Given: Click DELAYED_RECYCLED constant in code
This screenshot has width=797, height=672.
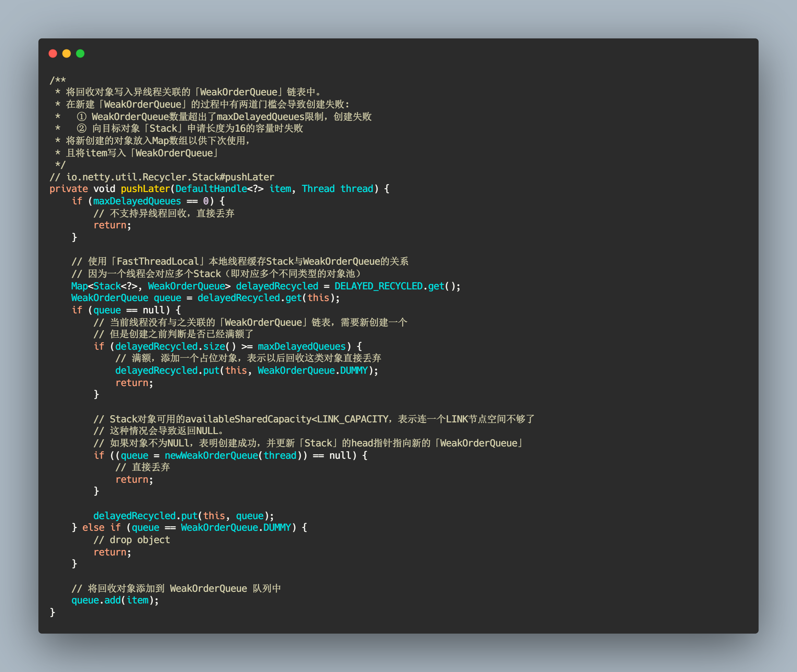Looking at the screenshot, I should [378, 286].
